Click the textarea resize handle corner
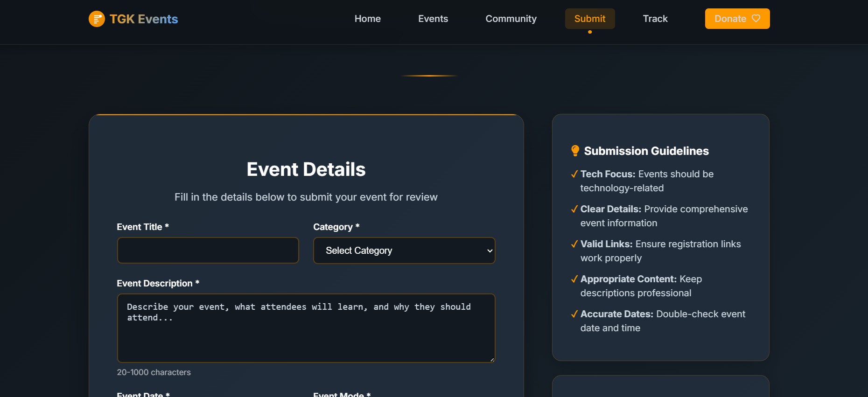The image size is (868, 397). click(x=492, y=359)
